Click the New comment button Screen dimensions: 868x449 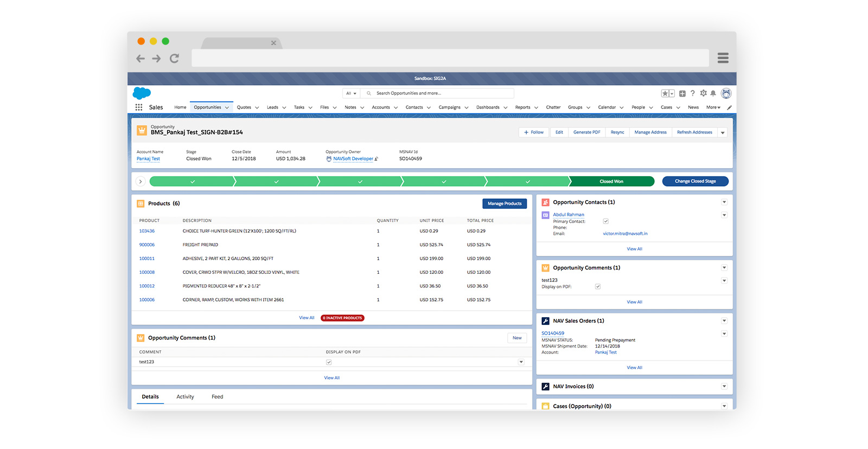(517, 338)
